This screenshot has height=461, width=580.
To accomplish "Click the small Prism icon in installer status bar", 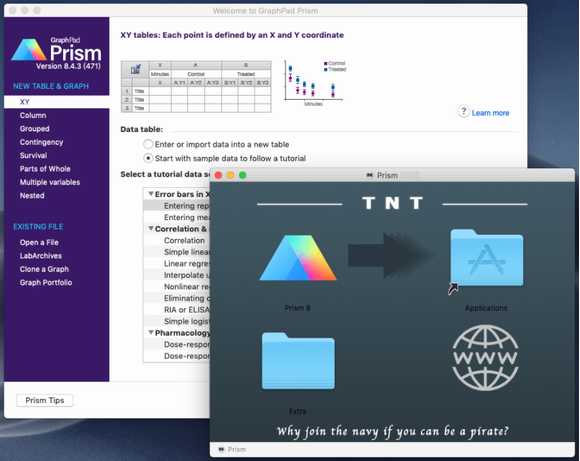I will pyautogui.click(x=221, y=449).
